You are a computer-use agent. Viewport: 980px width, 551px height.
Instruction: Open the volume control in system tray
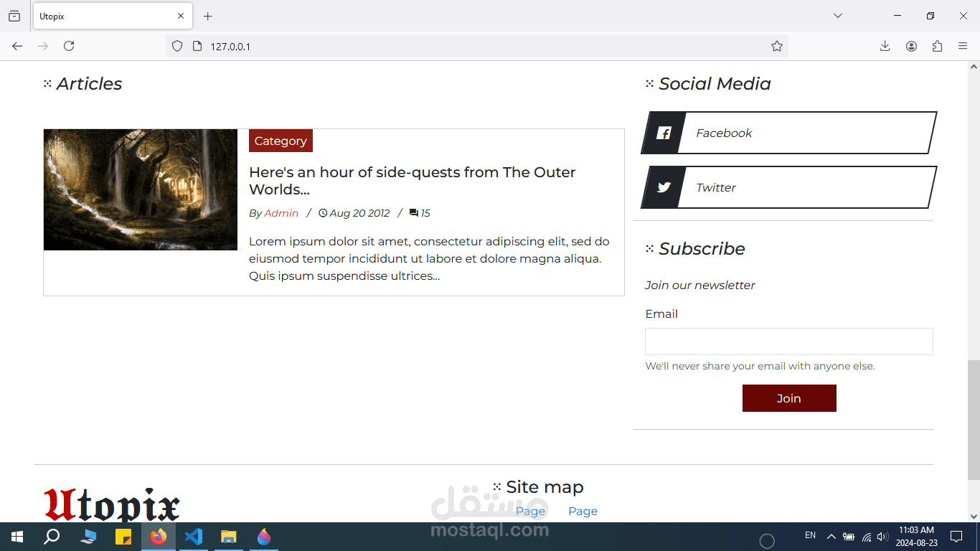(883, 537)
